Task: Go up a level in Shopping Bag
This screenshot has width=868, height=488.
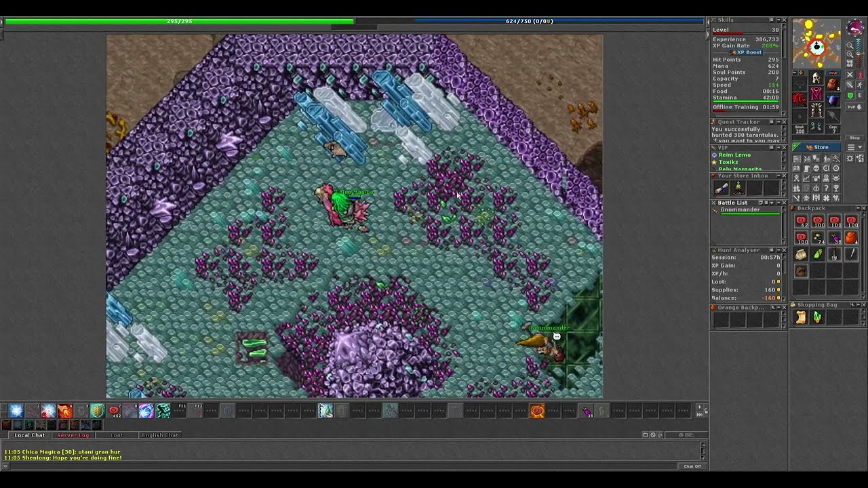Action: (x=852, y=304)
